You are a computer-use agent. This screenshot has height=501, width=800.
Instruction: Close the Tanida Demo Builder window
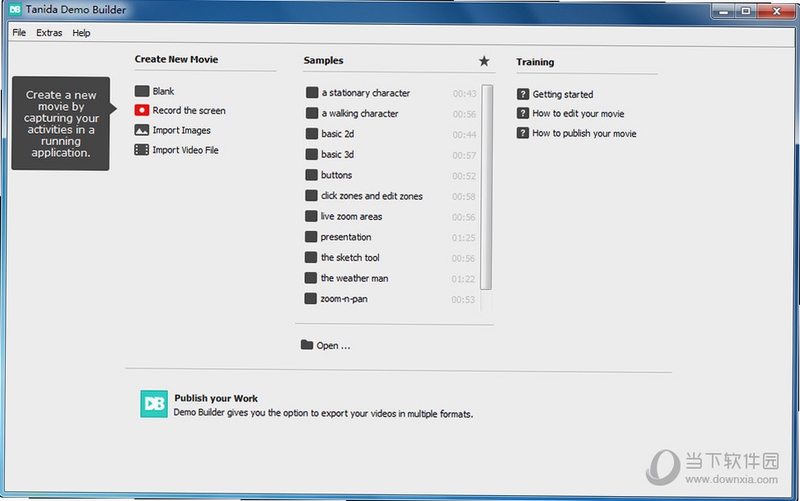coord(777,11)
